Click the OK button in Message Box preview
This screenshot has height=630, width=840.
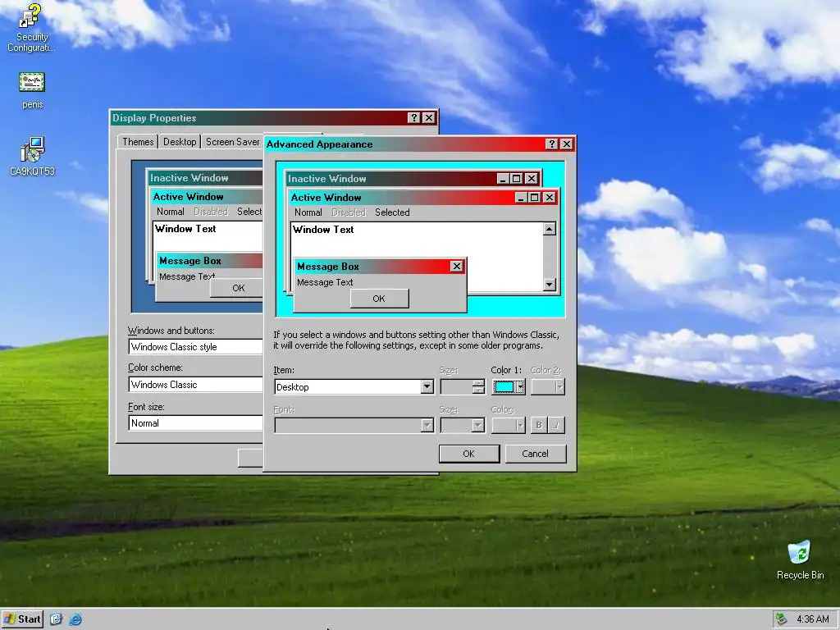[379, 299]
